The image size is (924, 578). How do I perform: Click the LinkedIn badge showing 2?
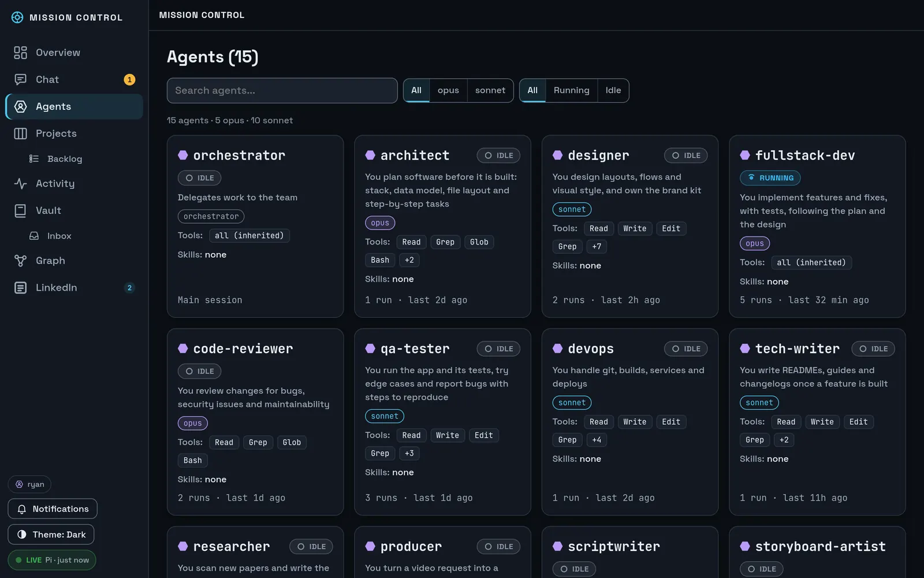(x=129, y=288)
